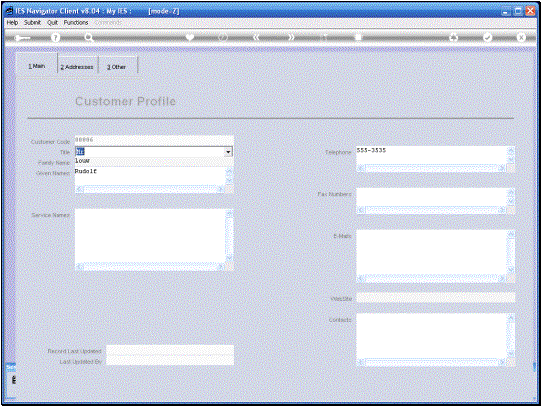Viewport: 541px width, 406px height.
Task: Click the E-Mail horizontal scrollbar
Action: [x=432, y=278]
